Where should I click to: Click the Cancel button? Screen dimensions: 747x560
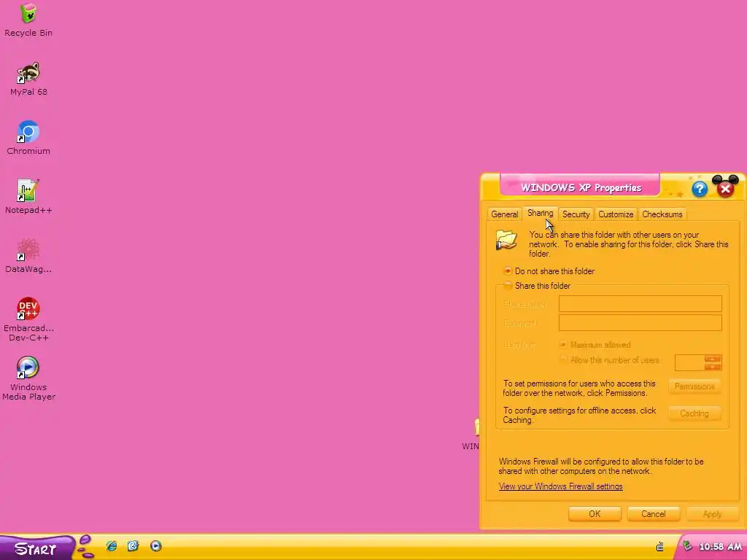coord(653,514)
